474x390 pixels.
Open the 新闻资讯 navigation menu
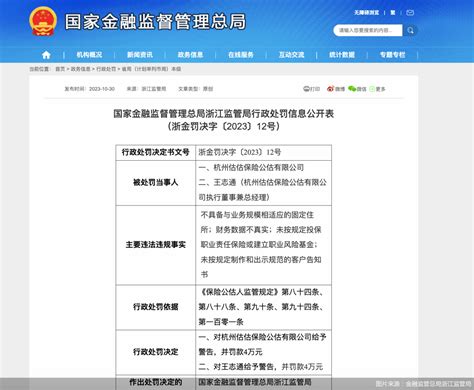coord(140,55)
